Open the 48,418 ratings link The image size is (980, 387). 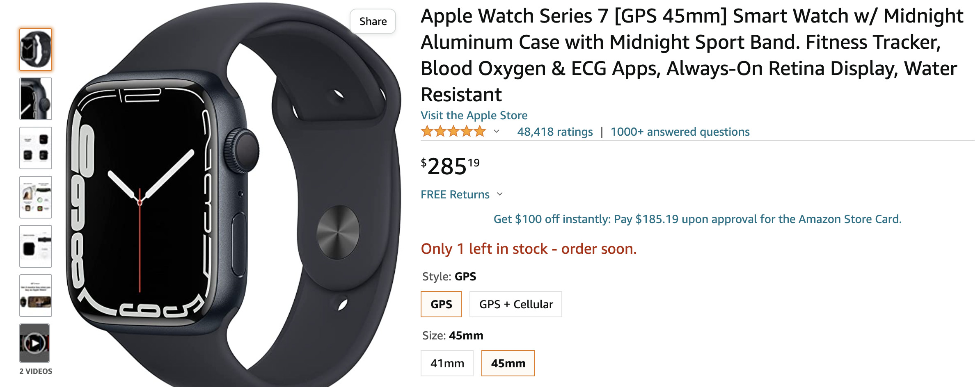[555, 132]
